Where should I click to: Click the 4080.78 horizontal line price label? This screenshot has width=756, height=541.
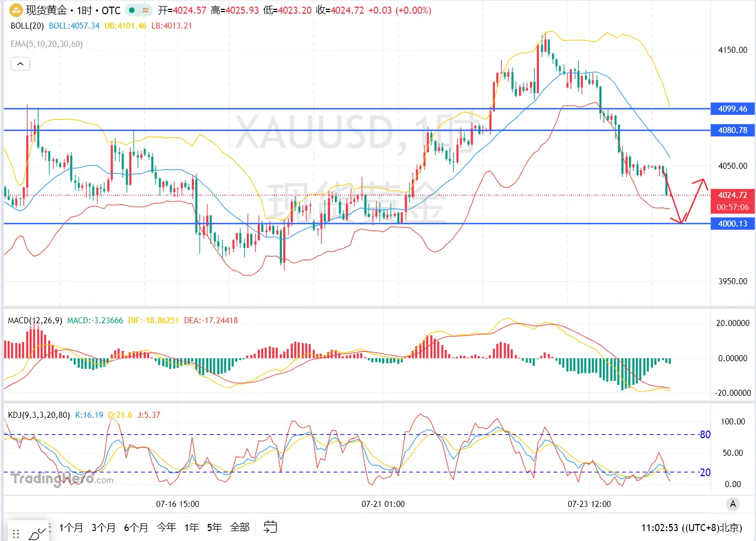732,130
